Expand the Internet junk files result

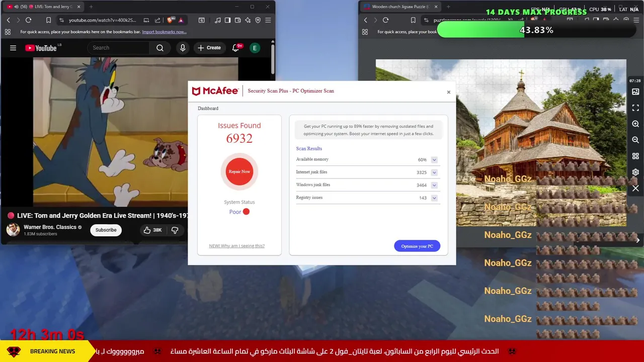434,172
